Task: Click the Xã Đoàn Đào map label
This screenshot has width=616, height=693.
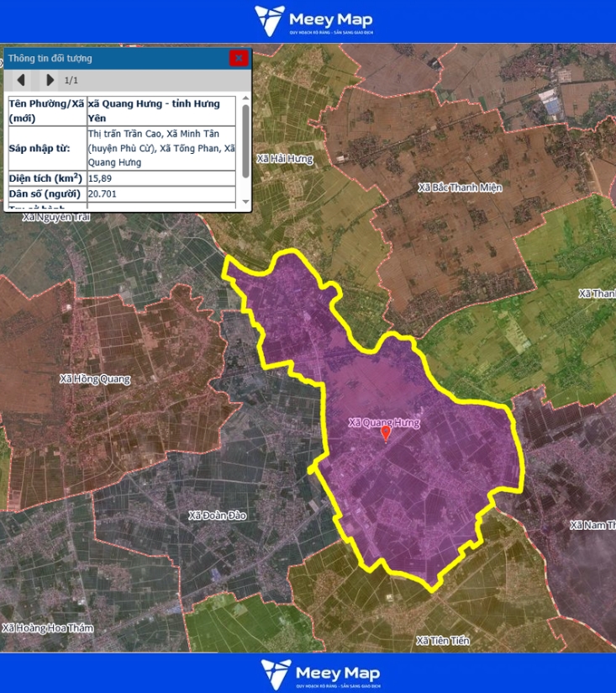Action: 217,516
